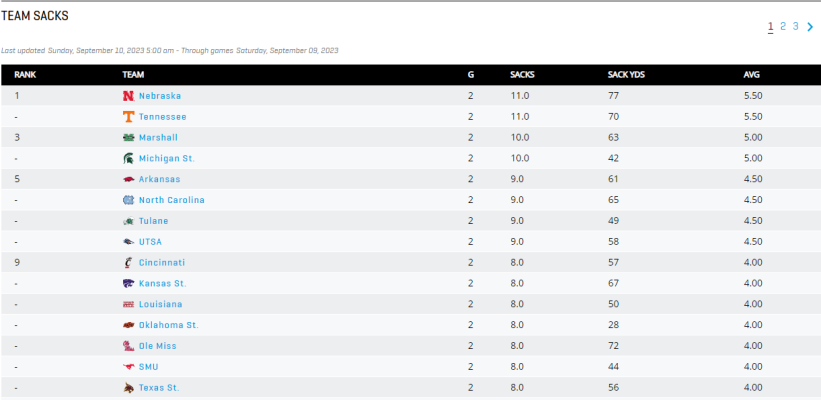This screenshot has height=400, width=821.
Task: Click the Last updated timestamp text
Action: click(170, 51)
